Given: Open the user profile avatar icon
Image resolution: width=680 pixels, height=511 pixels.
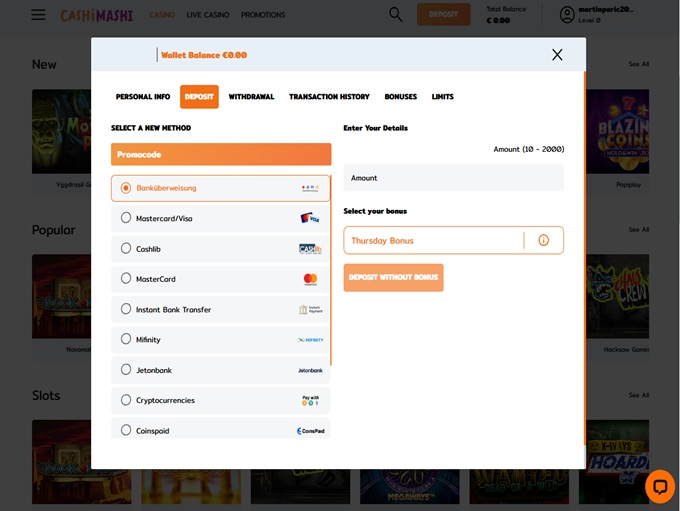Looking at the screenshot, I should click(567, 15).
